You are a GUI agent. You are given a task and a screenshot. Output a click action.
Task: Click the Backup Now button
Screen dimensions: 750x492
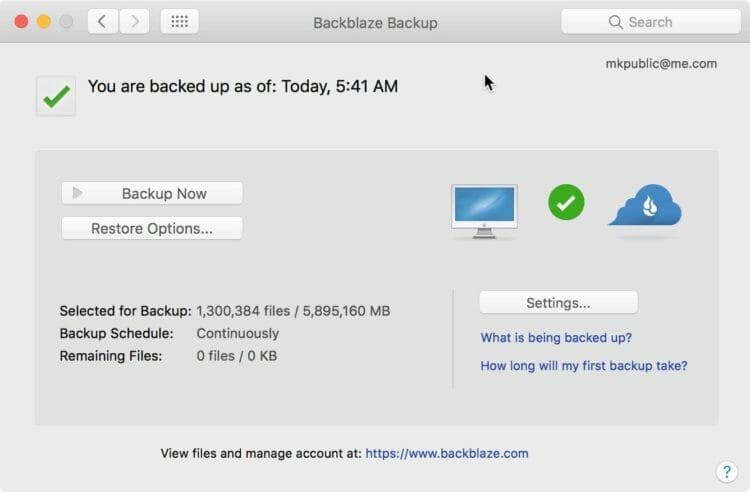click(152, 193)
